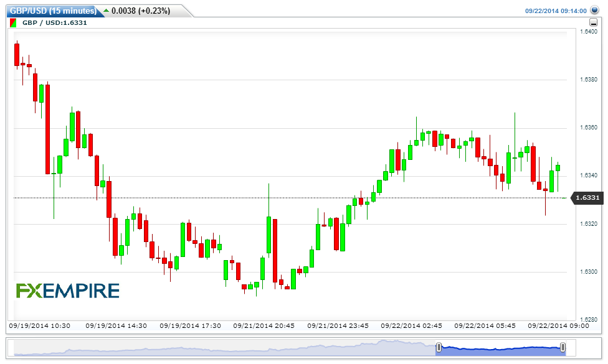Collapse chart with the minimize icon
The height and width of the screenshot is (364, 608).
click(593, 22)
